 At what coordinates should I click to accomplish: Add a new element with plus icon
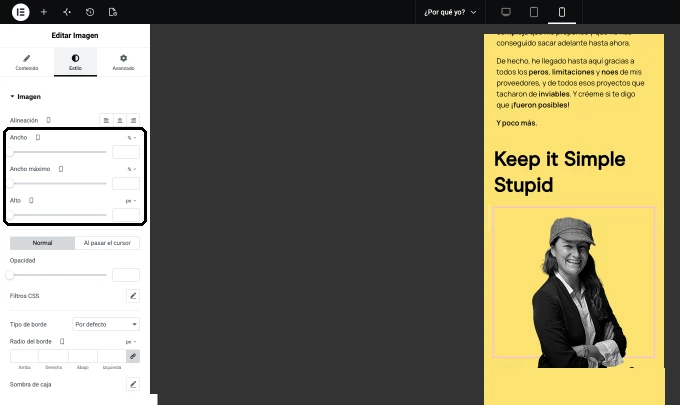tap(44, 12)
